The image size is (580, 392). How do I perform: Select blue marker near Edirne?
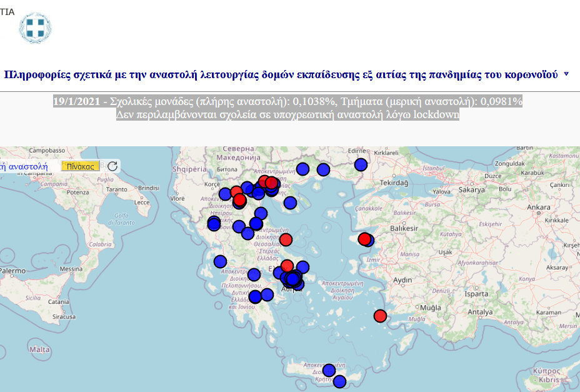(360, 164)
